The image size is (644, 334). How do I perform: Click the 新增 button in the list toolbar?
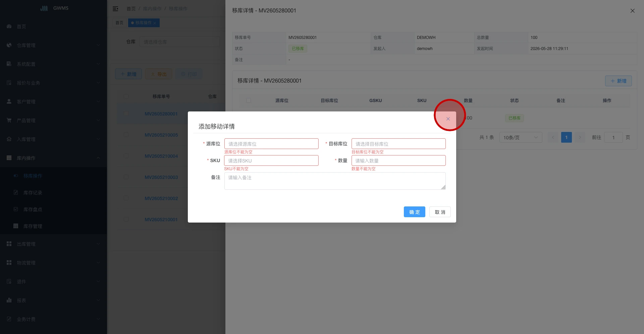point(128,74)
